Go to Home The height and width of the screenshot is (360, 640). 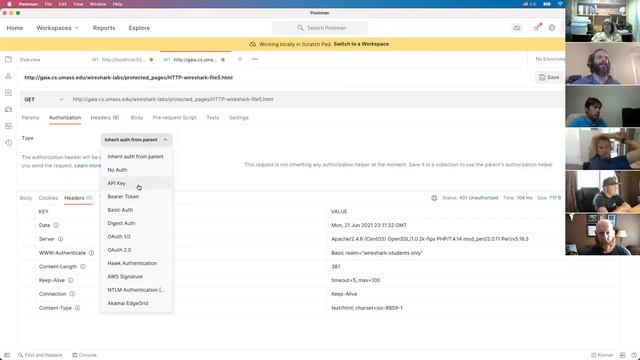pos(15,28)
